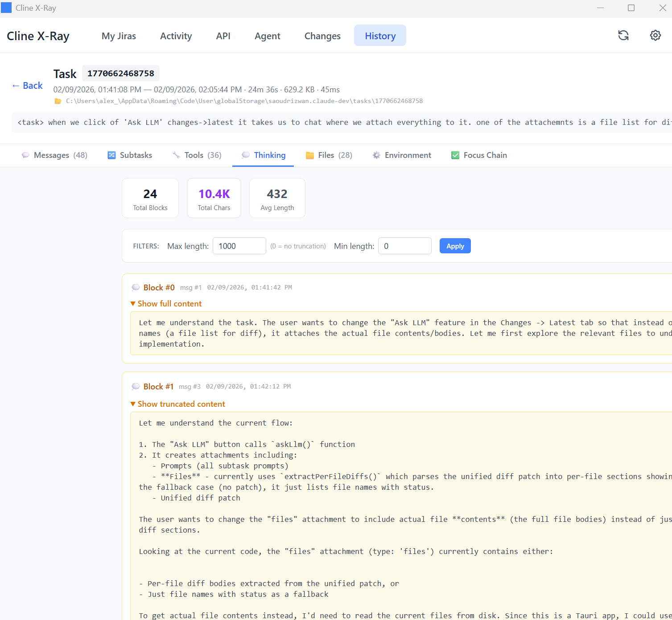Click the green check icon of Focus Chain
This screenshot has height=620, width=672.
[x=455, y=155]
